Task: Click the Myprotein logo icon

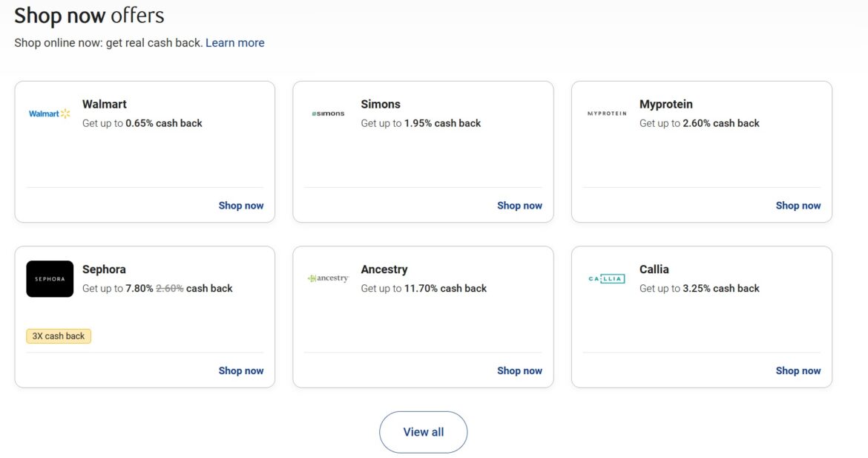Action: point(607,114)
